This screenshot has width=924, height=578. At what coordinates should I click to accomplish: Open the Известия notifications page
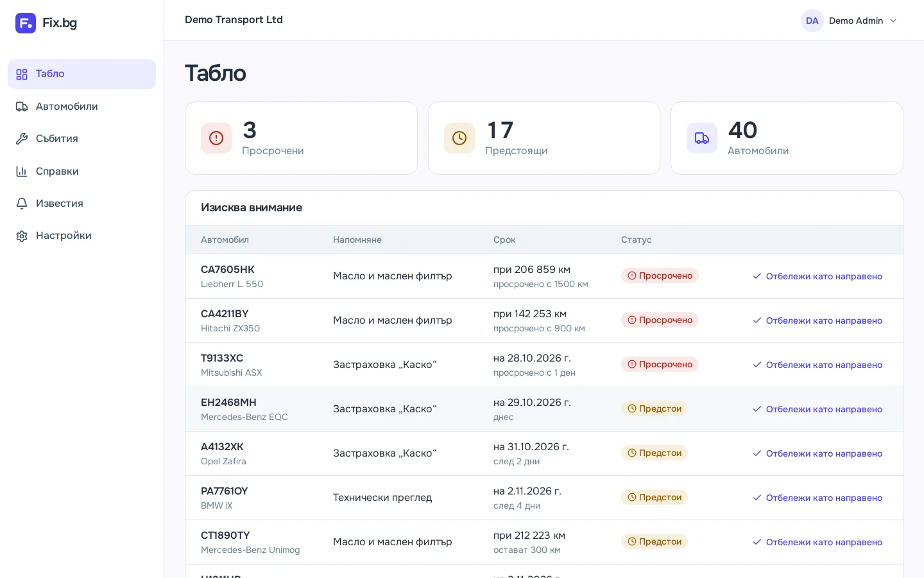point(81,204)
